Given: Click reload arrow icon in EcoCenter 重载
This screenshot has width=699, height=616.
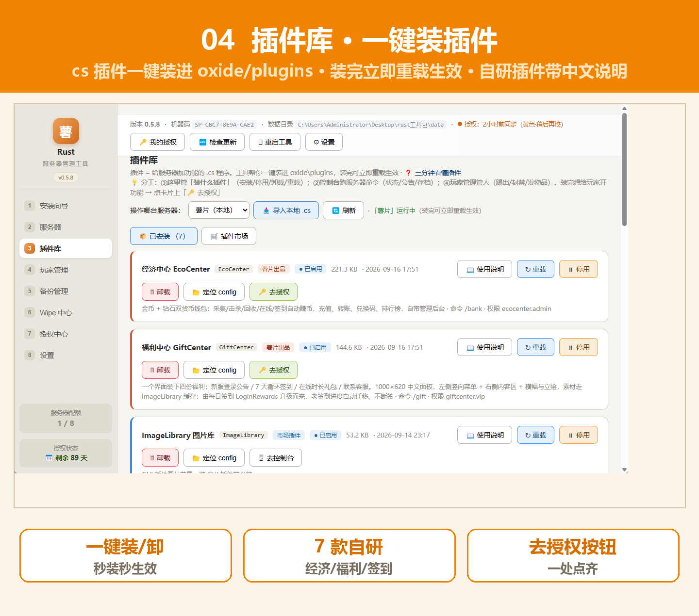Looking at the screenshot, I should 528,270.
